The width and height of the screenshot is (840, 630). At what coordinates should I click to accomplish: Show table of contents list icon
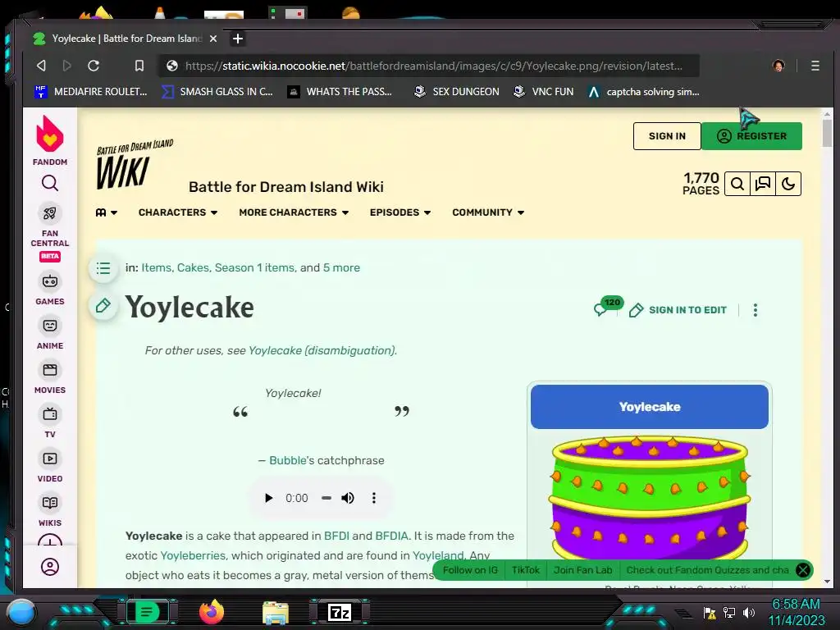(103, 268)
